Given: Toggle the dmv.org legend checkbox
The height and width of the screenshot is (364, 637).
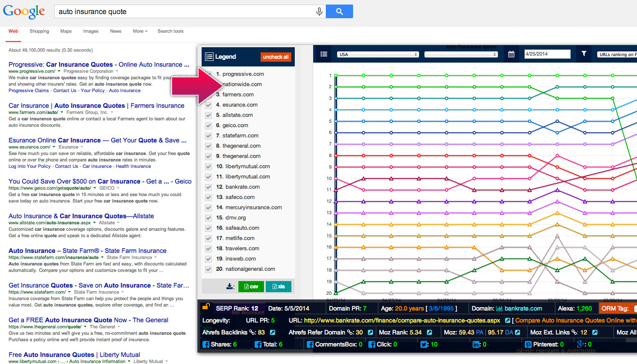Looking at the screenshot, I should (x=208, y=217).
